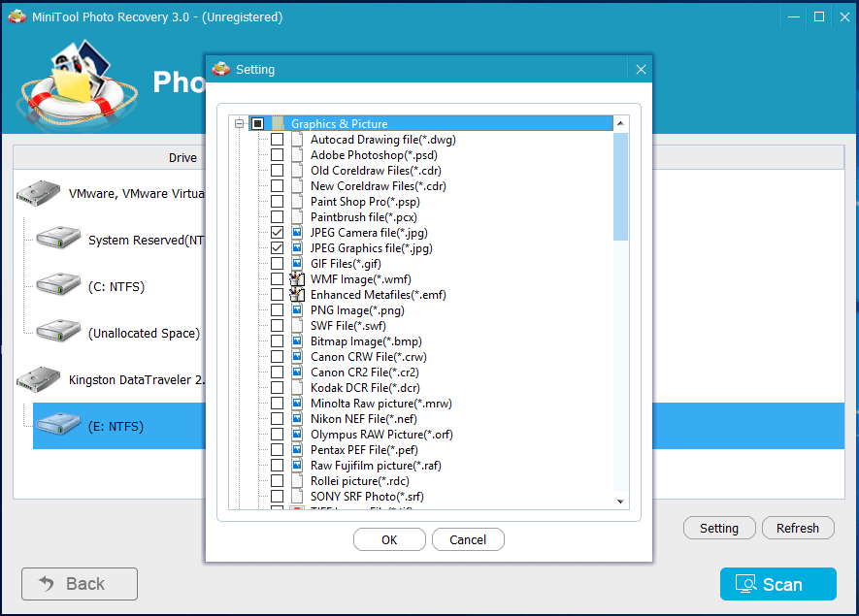Click the WMF Image file type icon
Image resolution: width=859 pixels, height=616 pixels.
click(x=298, y=279)
